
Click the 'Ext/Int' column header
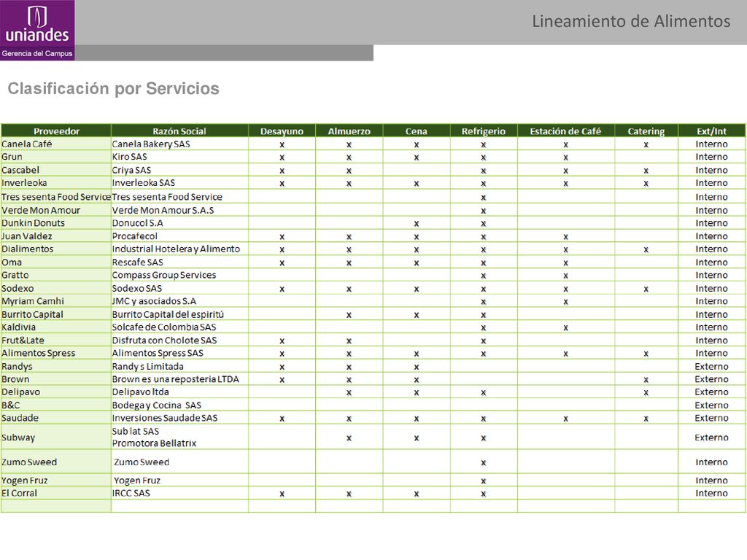pyautogui.click(x=712, y=131)
